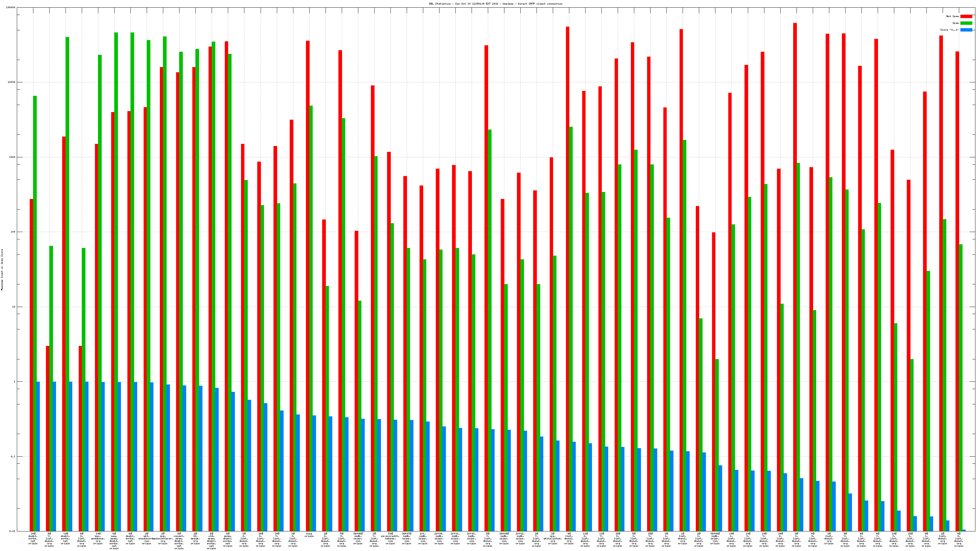Click the 100000 y-axis tick label
Screen dimensions: 980x551
point(11,8)
